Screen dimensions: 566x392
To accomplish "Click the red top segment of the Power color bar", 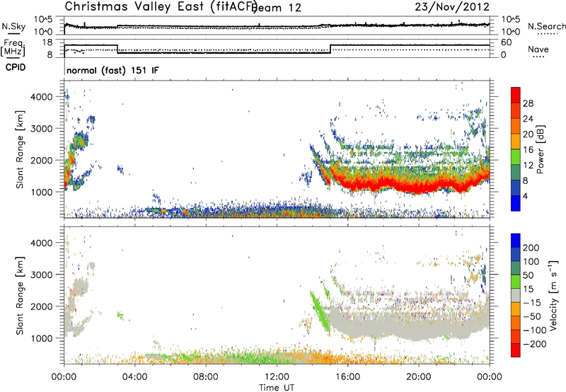I will (516, 95).
